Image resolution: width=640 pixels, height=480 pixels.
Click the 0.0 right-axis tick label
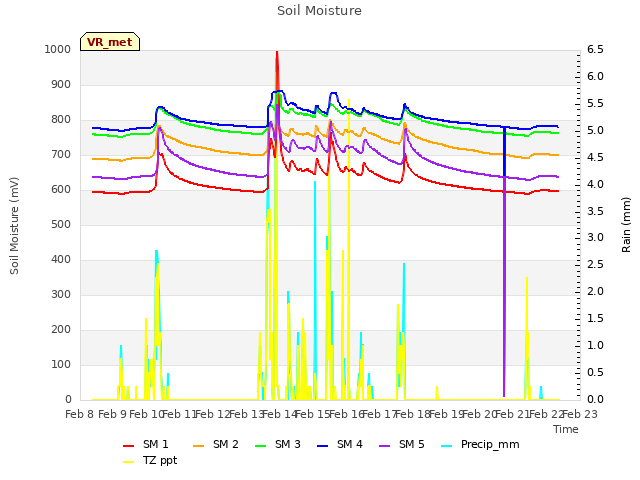tap(595, 400)
